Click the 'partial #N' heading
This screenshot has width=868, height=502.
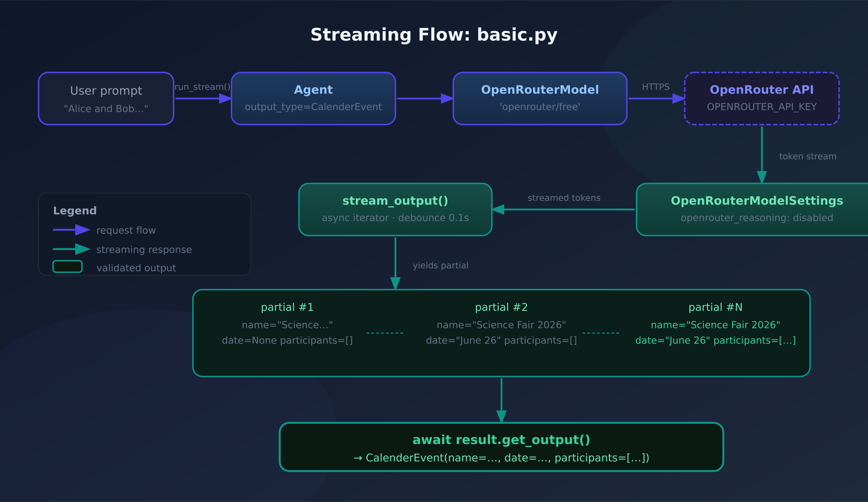pos(716,307)
